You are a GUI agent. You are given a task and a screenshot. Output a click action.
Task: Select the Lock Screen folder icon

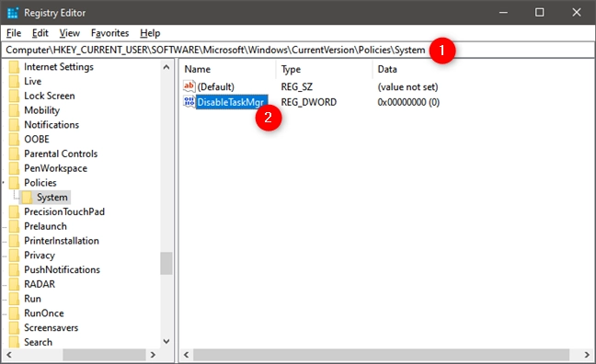pos(14,96)
